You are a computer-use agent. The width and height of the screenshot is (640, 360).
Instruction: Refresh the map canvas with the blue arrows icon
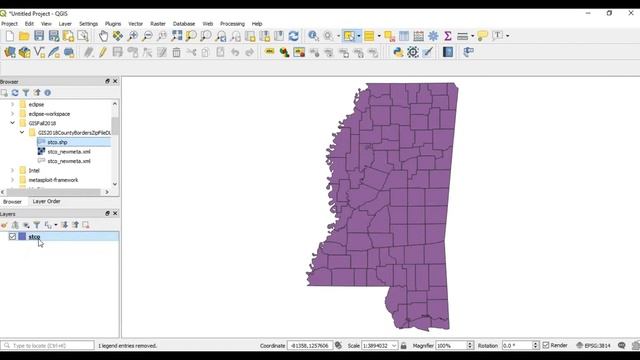coord(293,36)
